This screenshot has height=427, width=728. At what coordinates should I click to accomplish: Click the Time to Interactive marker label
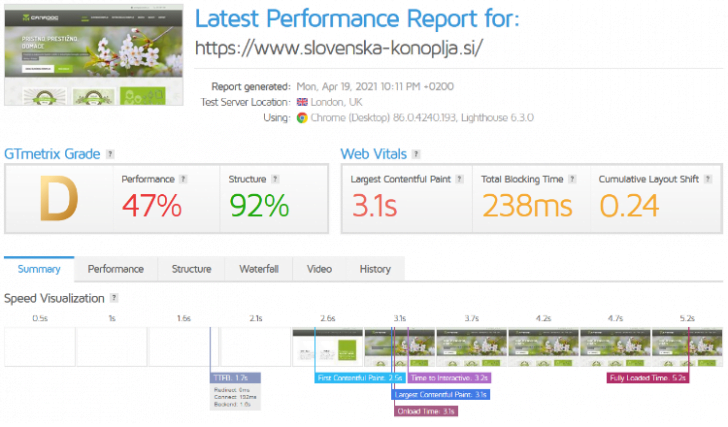tap(449, 378)
